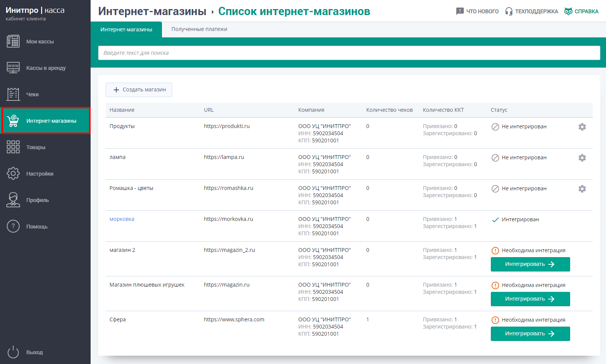The width and height of the screenshot is (606, 364).
Task: Click Компания column header
Action: (x=311, y=110)
